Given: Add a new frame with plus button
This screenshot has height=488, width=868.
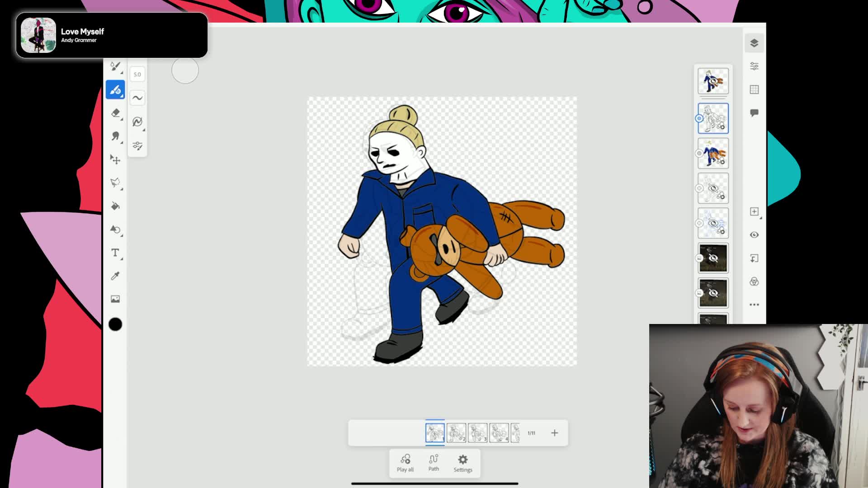Looking at the screenshot, I should (x=555, y=433).
